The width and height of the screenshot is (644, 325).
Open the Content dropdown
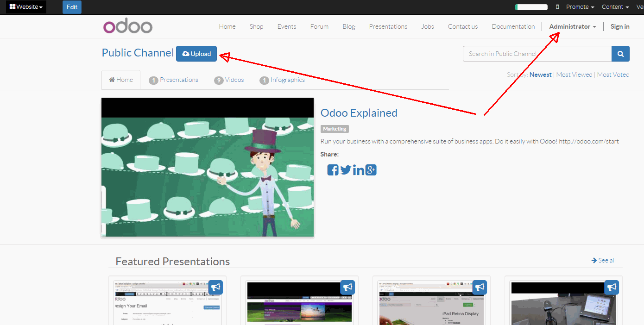click(x=615, y=7)
